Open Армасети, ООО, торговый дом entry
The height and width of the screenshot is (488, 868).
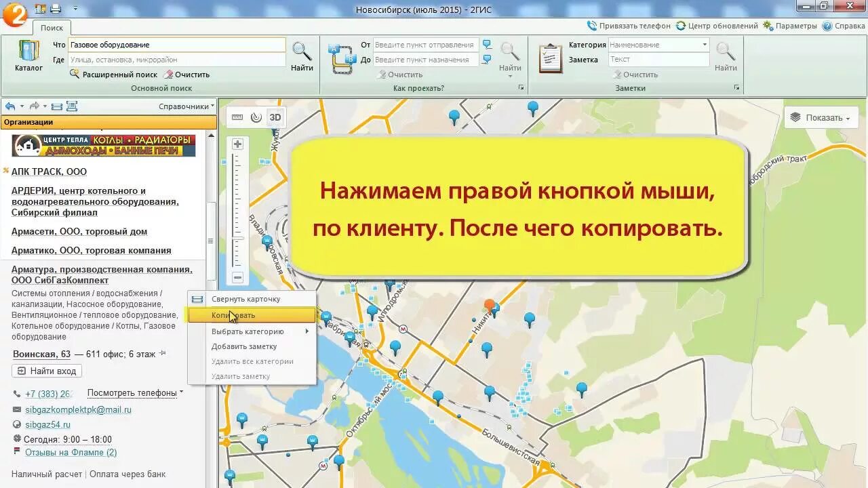(x=79, y=231)
